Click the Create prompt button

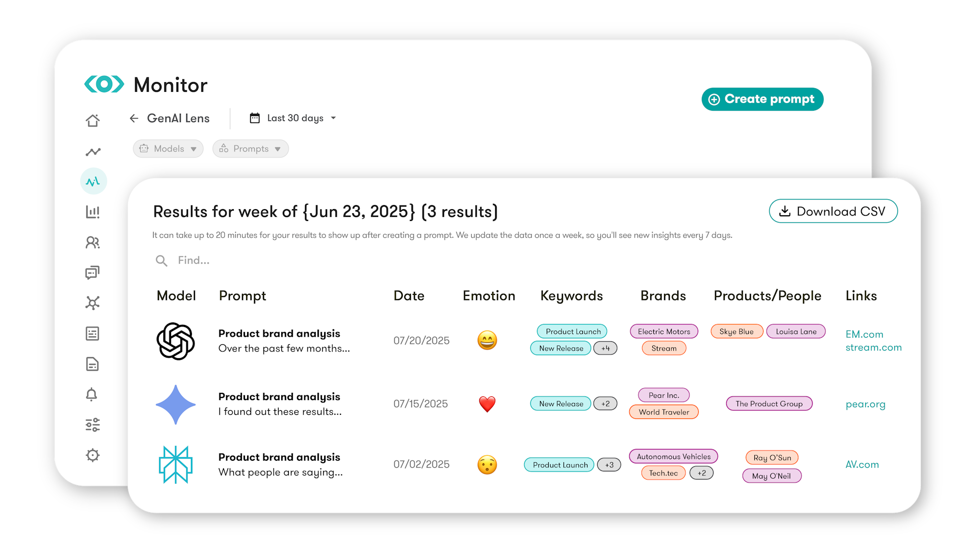click(762, 99)
